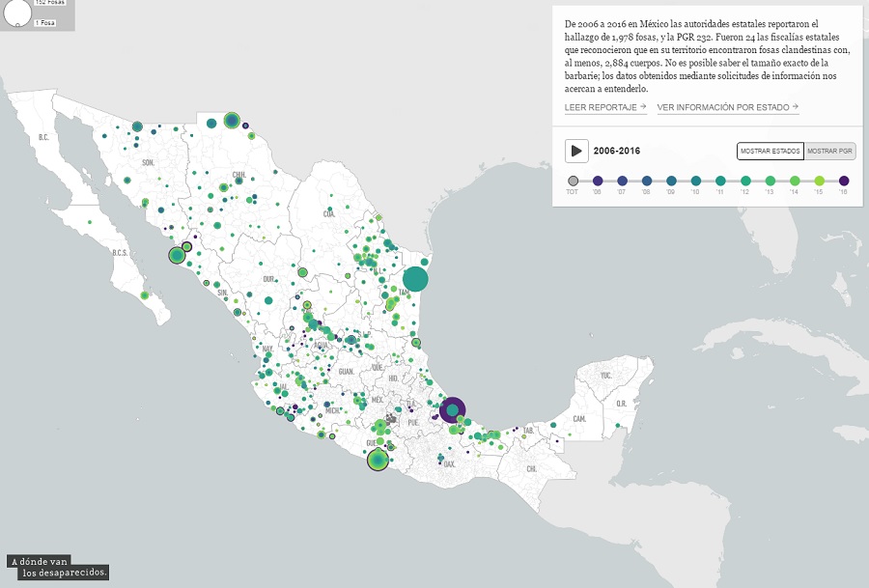Viewport: 869px width, 588px height.
Task: Click the A dónde van los desaparecidos logo
Action: coord(58,567)
